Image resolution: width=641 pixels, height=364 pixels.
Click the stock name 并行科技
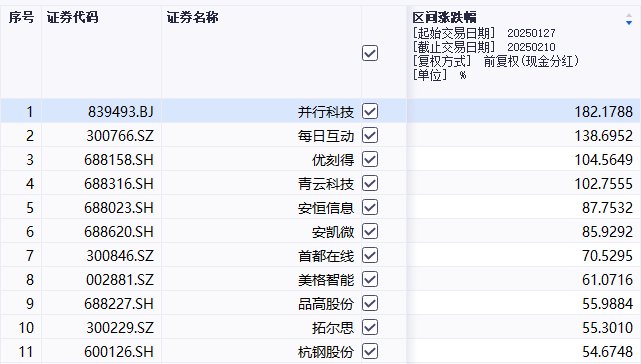(326, 112)
